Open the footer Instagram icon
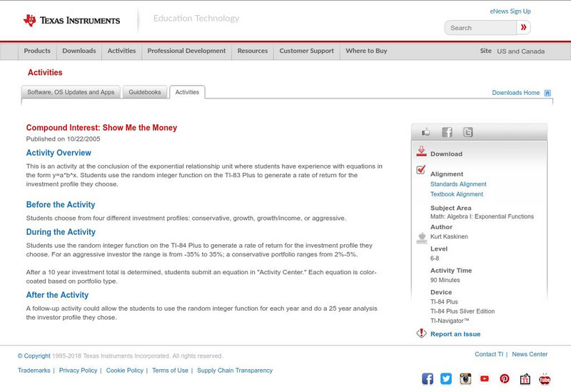Viewport: 571px width, 392px height. pyautogui.click(x=465, y=379)
